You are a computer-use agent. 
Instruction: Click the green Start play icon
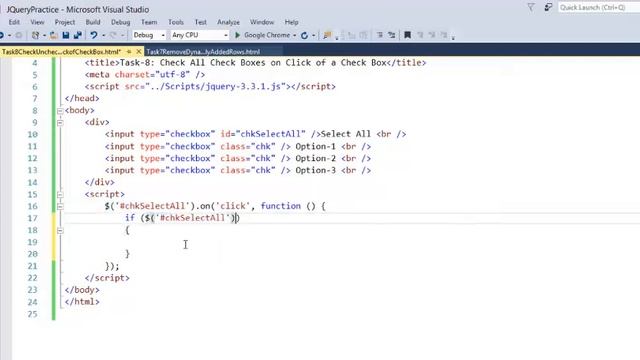(237, 35)
